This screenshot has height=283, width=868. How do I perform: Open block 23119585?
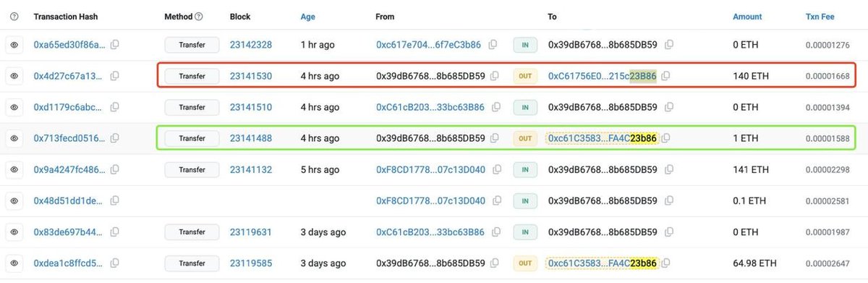(x=251, y=263)
